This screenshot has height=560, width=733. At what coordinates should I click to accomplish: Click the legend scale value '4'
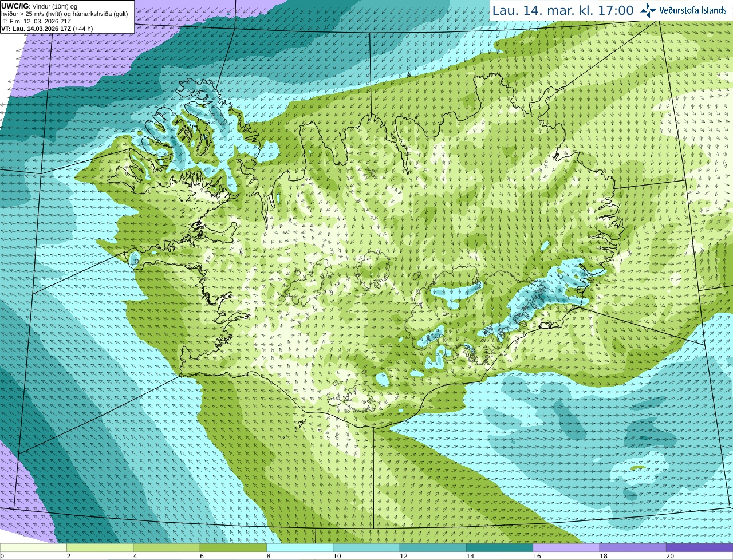135,556
